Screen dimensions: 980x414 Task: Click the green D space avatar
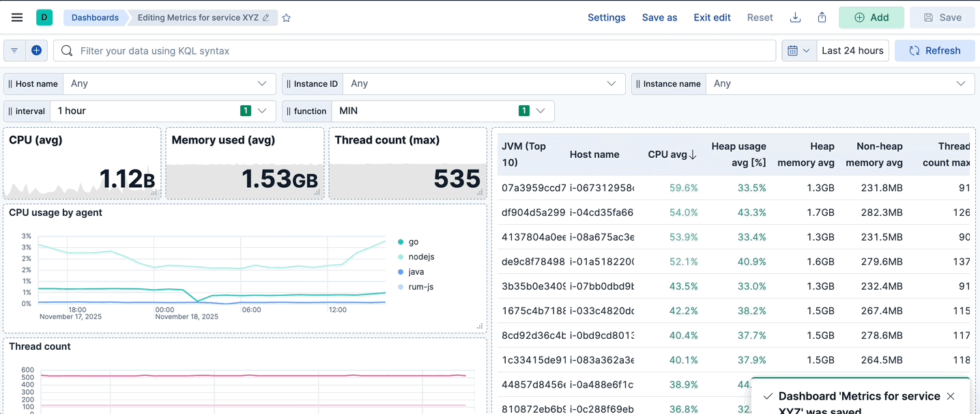click(x=44, y=18)
